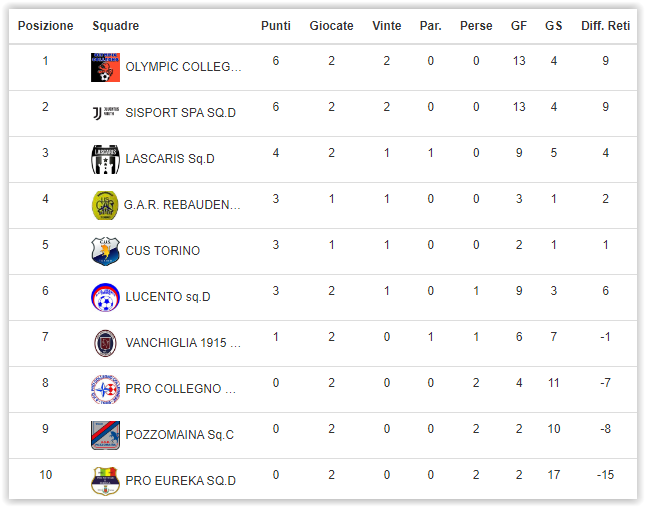Open the Lascaris striped crest logo
Image resolution: width=645 pixels, height=507 pixels.
click(105, 159)
